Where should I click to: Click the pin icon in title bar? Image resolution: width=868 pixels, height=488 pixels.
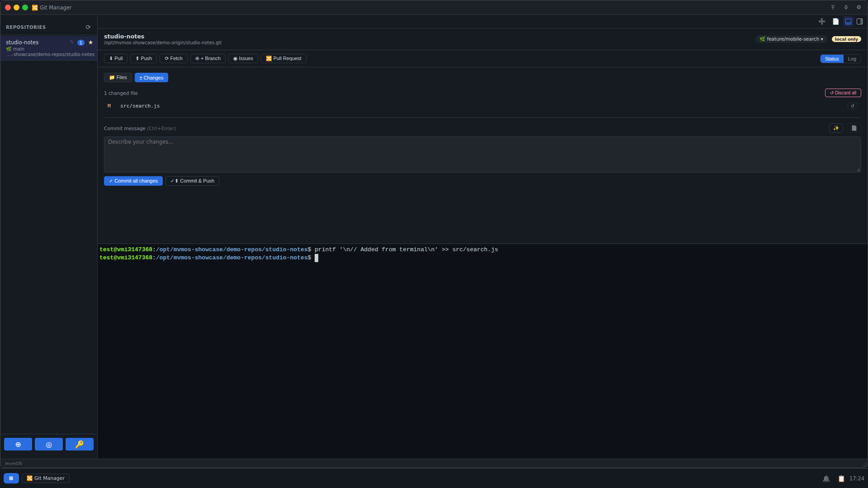pyautogui.click(x=846, y=7)
